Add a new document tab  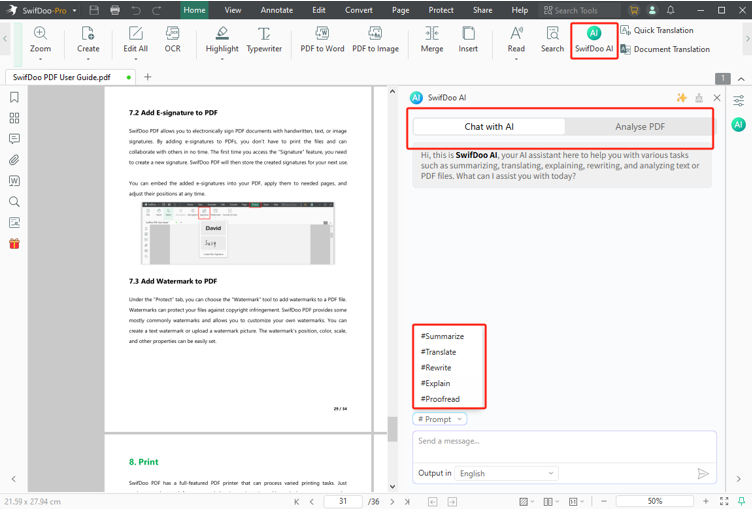point(148,77)
